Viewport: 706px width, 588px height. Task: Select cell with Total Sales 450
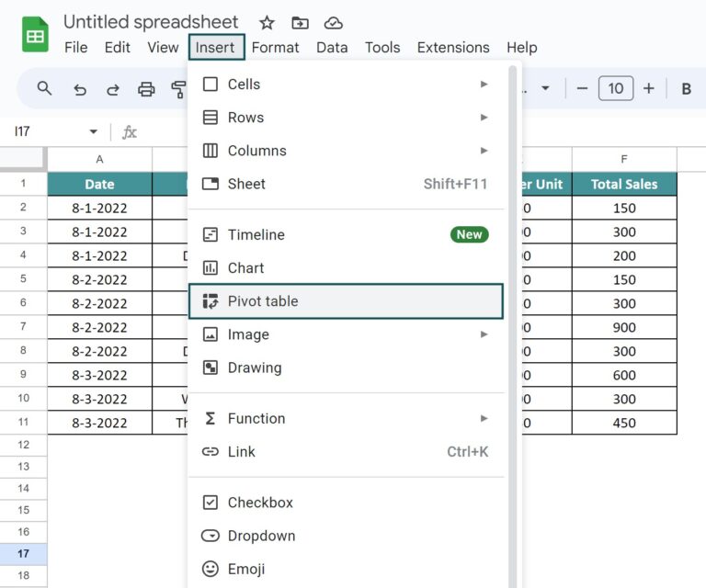(624, 423)
